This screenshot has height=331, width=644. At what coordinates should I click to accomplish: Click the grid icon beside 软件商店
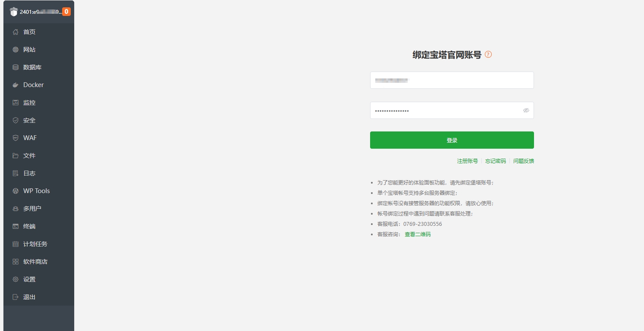pyautogui.click(x=16, y=262)
